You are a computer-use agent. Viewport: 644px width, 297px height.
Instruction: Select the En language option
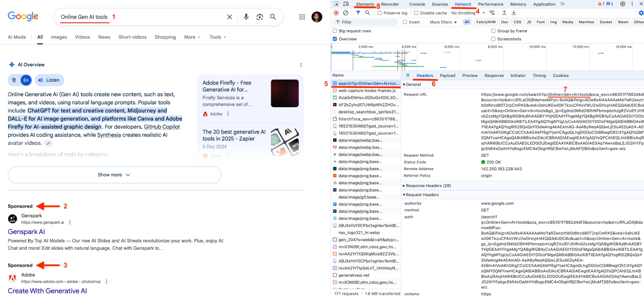pyautogui.click(x=26, y=80)
